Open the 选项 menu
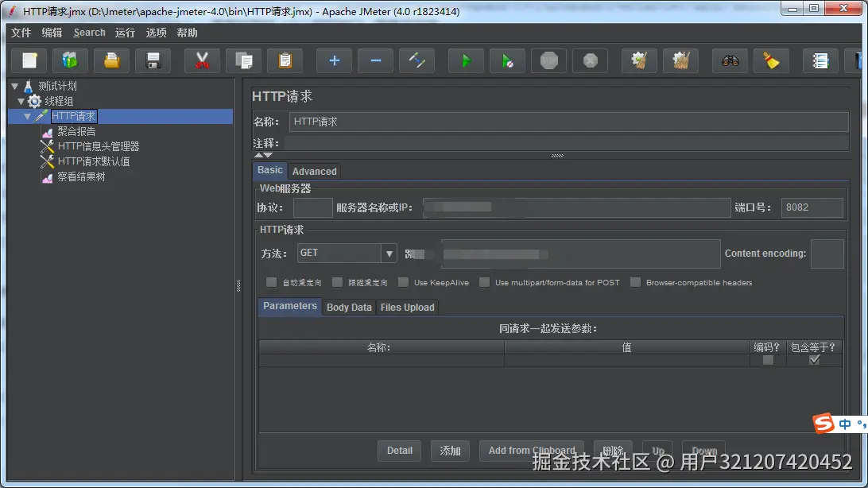The height and width of the screenshot is (488, 868). point(156,33)
